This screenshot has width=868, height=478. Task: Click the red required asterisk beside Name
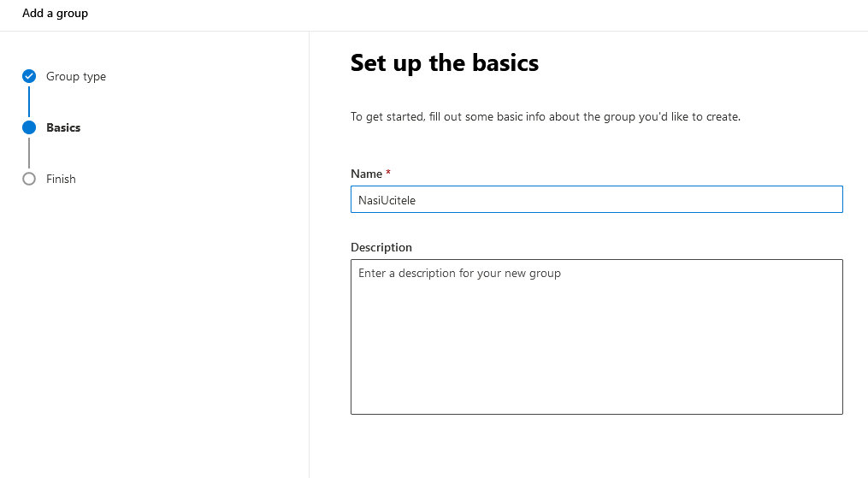click(x=388, y=173)
